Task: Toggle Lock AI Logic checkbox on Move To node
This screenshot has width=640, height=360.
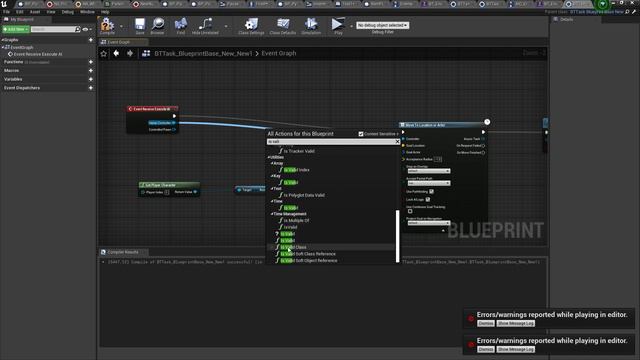Action: click(428, 200)
